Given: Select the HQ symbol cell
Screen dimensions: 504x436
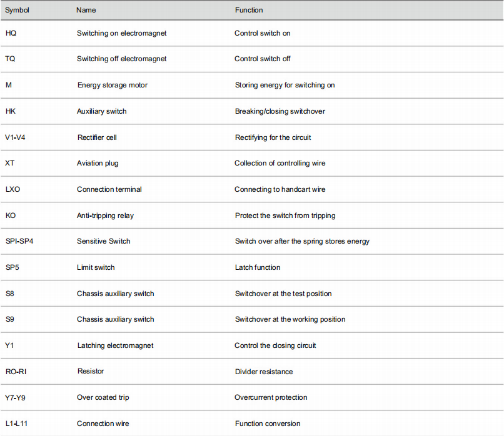Looking at the screenshot, I should 11,33.
